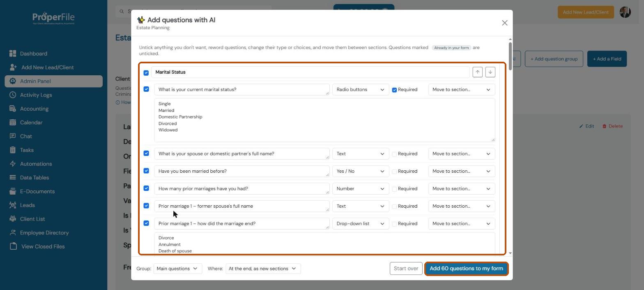Enable Required for spouse full name question

point(394,154)
